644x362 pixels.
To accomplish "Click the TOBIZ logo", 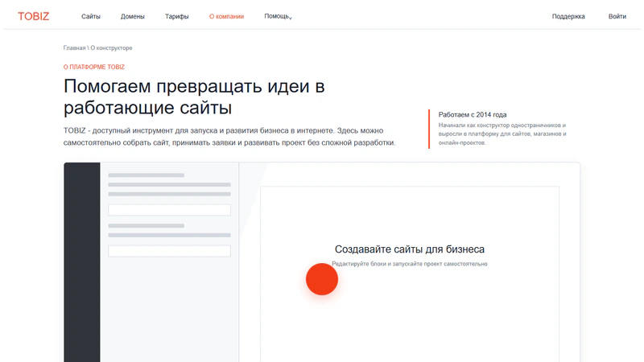I will coord(33,16).
